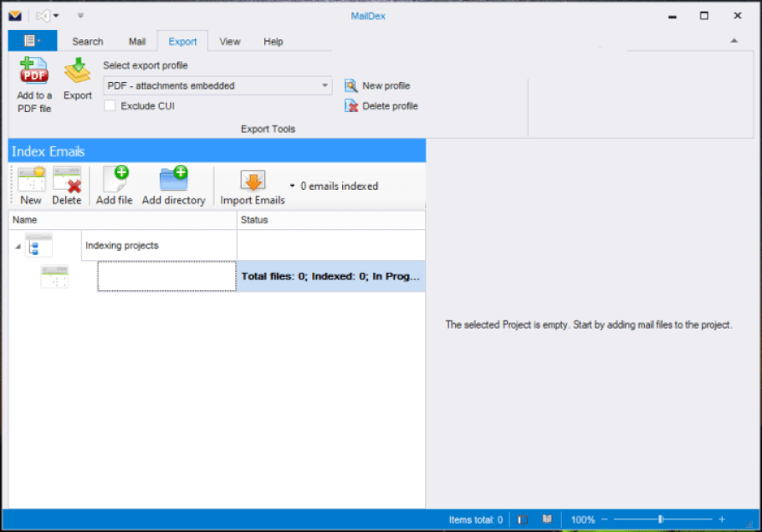Delete the selected indexing project

tap(67, 186)
